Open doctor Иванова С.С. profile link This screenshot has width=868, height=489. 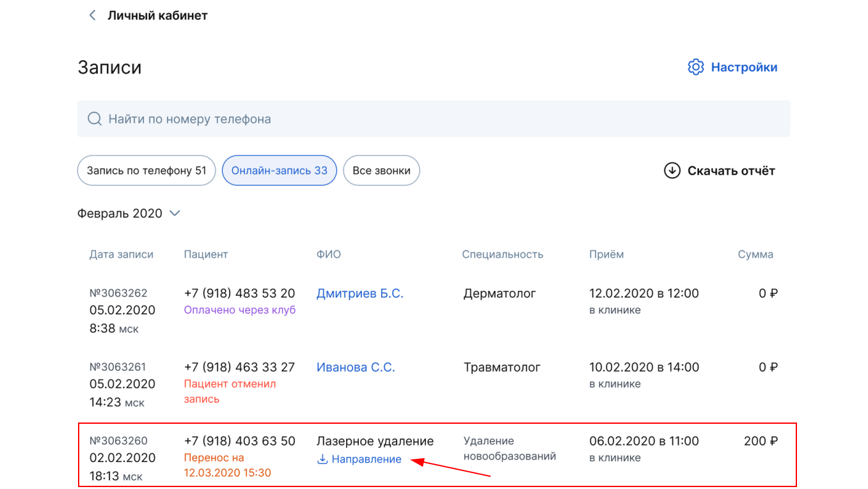pyautogui.click(x=356, y=368)
